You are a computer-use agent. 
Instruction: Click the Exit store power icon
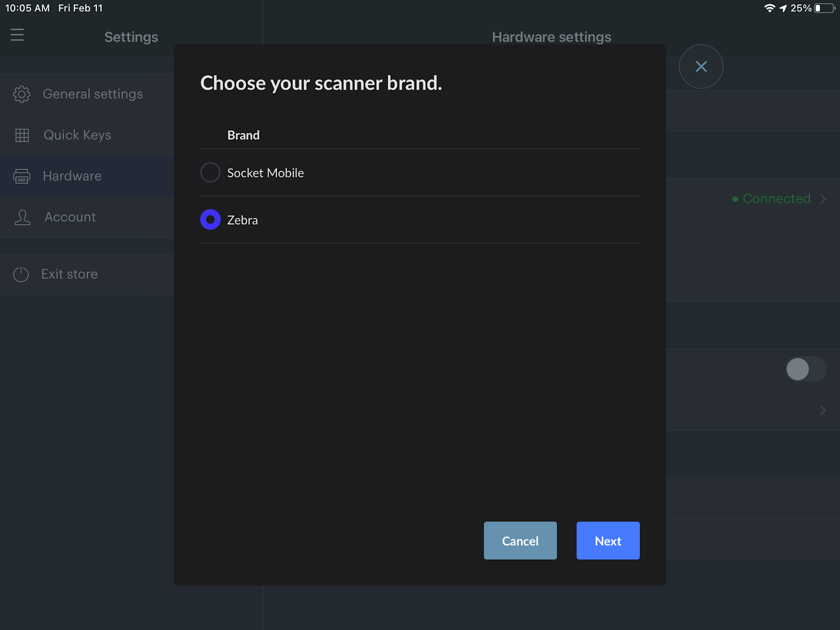[21, 274]
